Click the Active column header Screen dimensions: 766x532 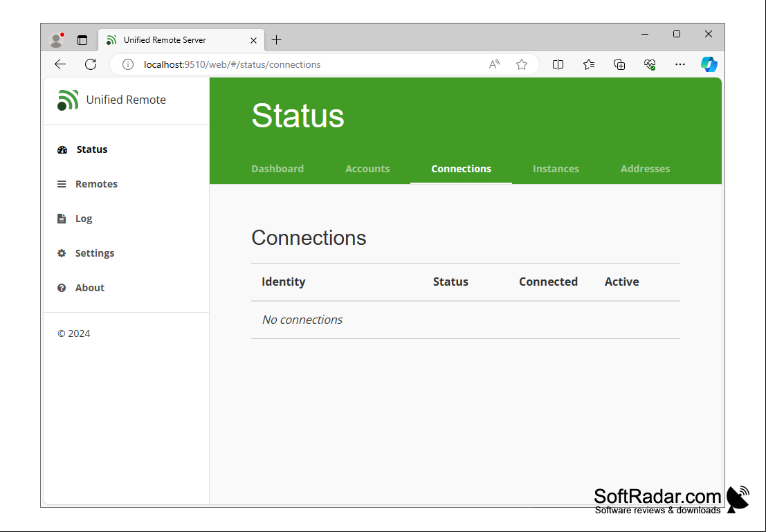click(622, 282)
